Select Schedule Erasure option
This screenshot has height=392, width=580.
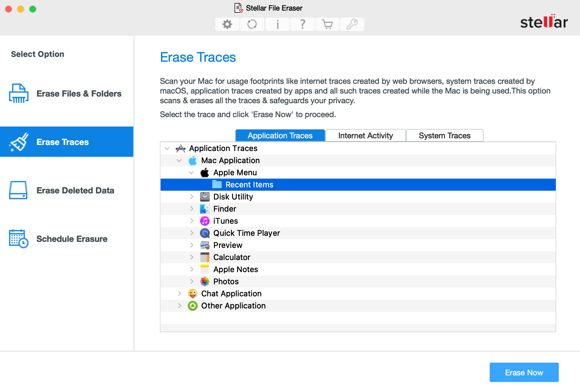pyautogui.click(x=67, y=239)
